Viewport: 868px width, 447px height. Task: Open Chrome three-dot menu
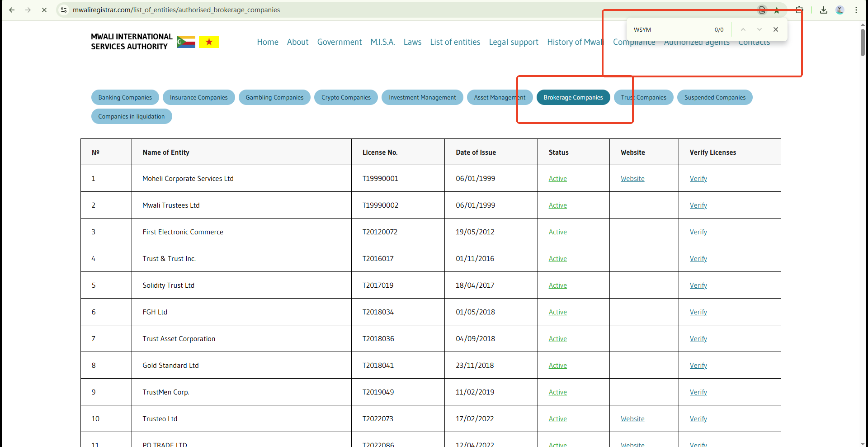point(856,10)
